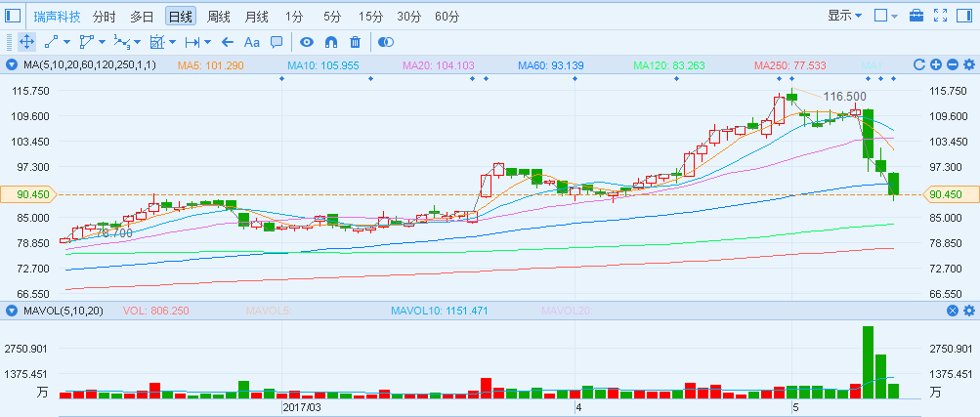Switch to 月线 monthly chart
Screen dimensions: 980x417
tap(256, 17)
